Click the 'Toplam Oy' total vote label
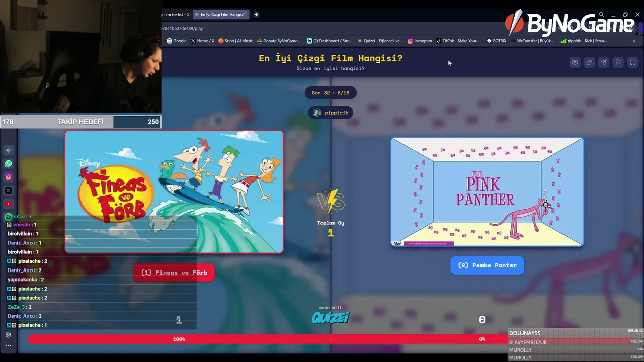Viewport: 644px width, 362px height. (x=331, y=223)
